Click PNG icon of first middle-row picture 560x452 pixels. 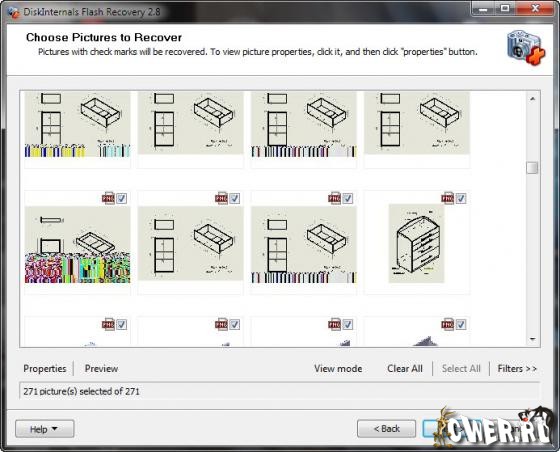pyautogui.click(x=108, y=198)
